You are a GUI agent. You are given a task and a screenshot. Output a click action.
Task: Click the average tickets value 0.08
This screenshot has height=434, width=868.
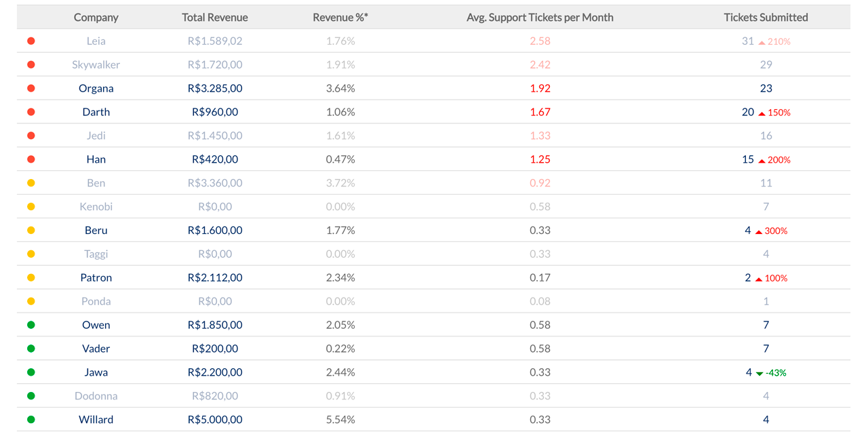click(540, 301)
